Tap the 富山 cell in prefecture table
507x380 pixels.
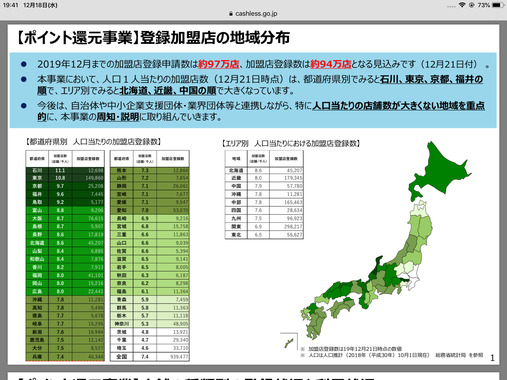[37, 210]
